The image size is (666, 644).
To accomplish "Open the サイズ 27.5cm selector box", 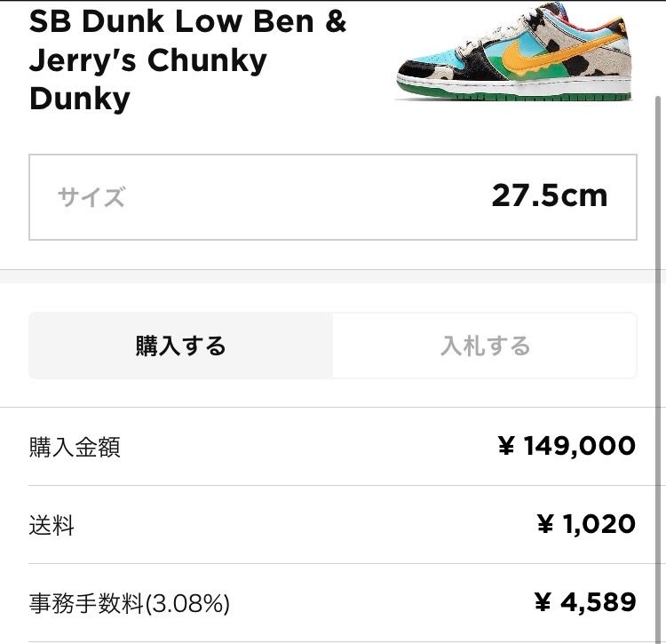I will point(333,197).
